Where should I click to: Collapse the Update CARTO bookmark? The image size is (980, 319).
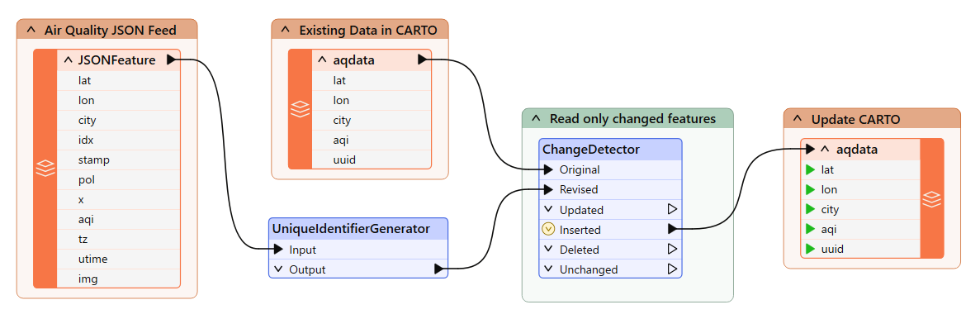(798, 119)
